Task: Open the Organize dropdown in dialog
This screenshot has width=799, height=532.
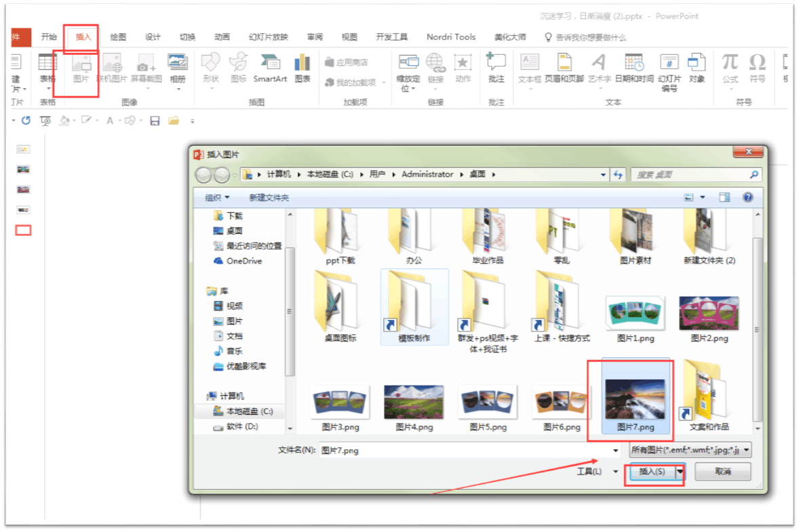Action: (x=217, y=197)
